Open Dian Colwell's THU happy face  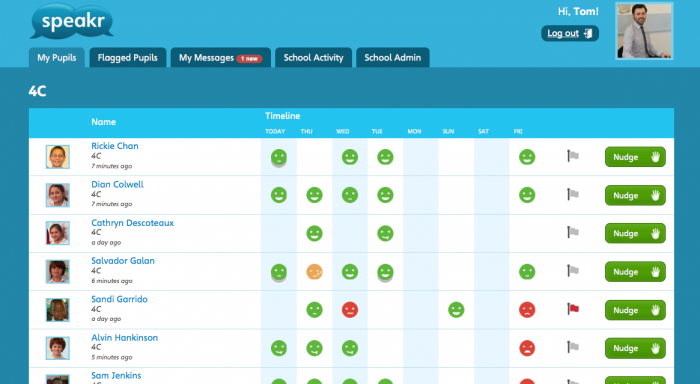point(314,195)
